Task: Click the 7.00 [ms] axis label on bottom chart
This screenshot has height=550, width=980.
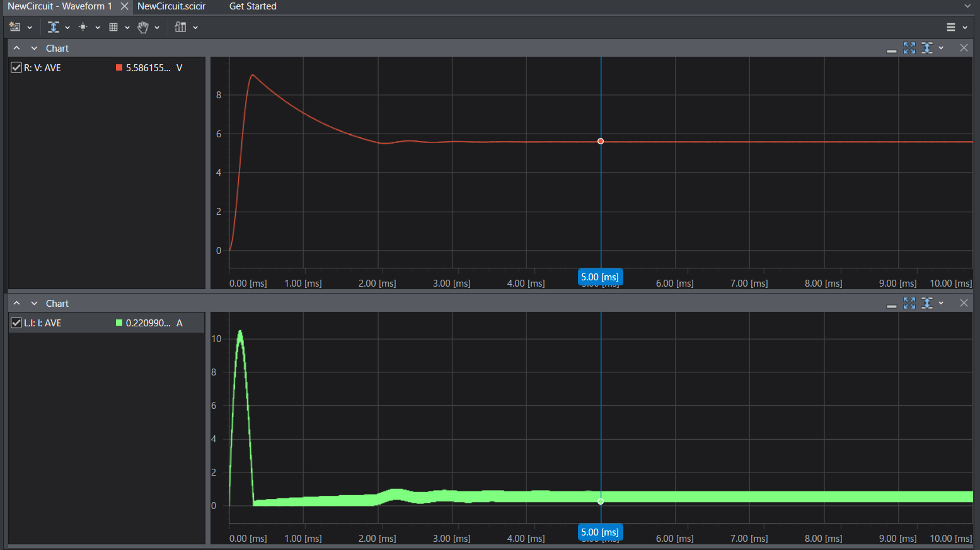Action: click(749, 539)
